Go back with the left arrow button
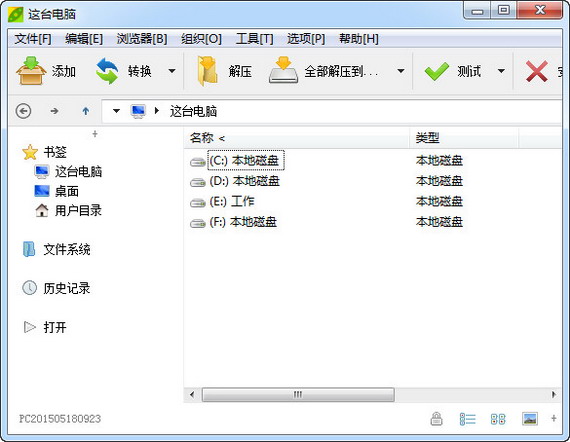 pyautogui.click(x=24, y=110)
